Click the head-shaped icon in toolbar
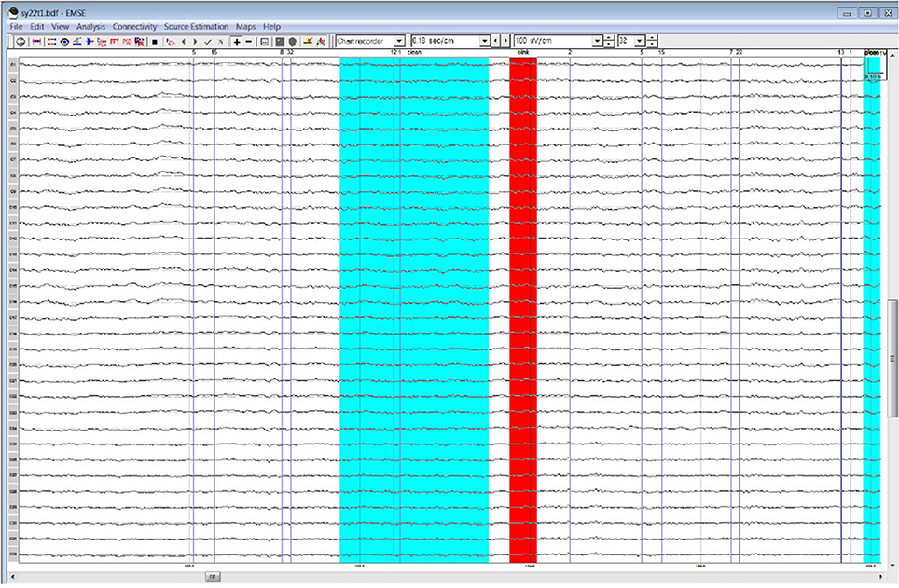This screenshot has width=899, height=588. [21, 41]
